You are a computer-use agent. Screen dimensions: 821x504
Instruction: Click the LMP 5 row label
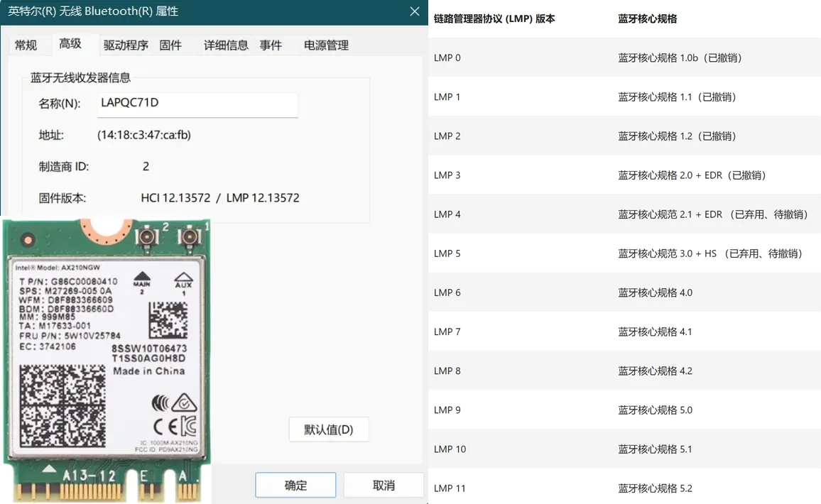coord(447,253)
